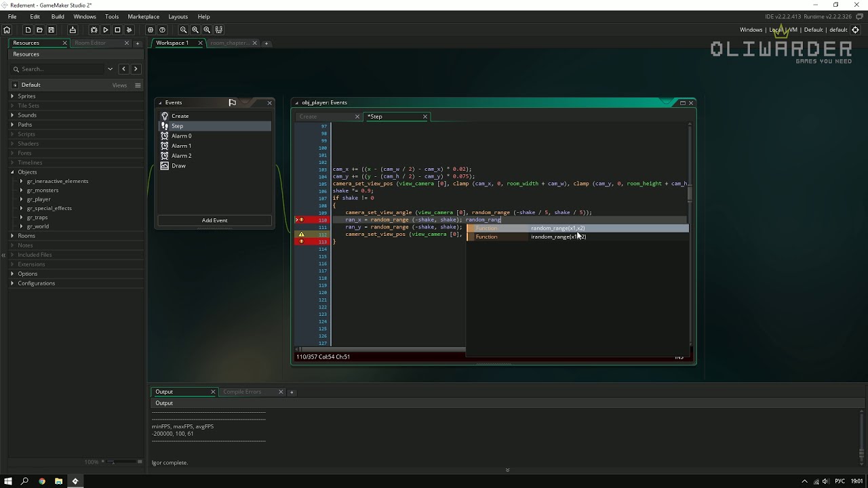868x488 pixels.
Task: Go to the Start Page home icon
Action: click(x=7, y=30)
